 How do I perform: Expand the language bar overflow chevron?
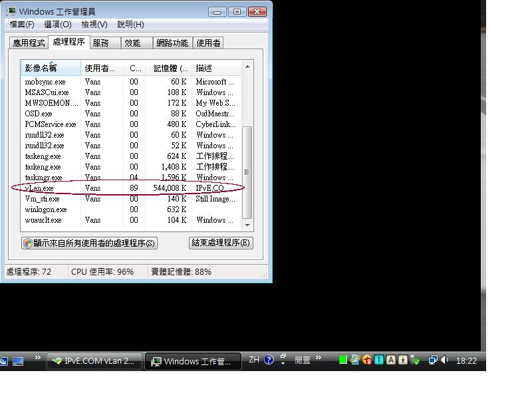(x=319, y=358)
